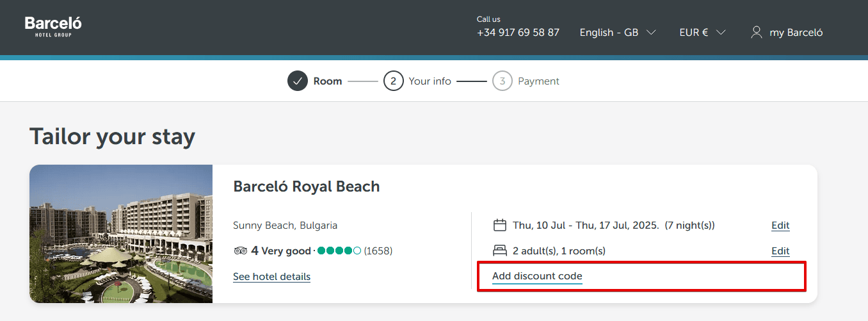Image resolution: width=868 pixels, height=321 pixels.
Task: Open the See hotel details link
Action: tap(271, 277)
